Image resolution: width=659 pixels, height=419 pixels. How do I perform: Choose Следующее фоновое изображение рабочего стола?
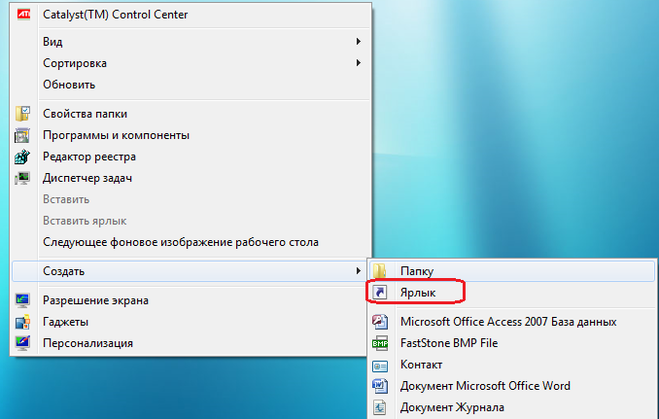coord(180,242)
